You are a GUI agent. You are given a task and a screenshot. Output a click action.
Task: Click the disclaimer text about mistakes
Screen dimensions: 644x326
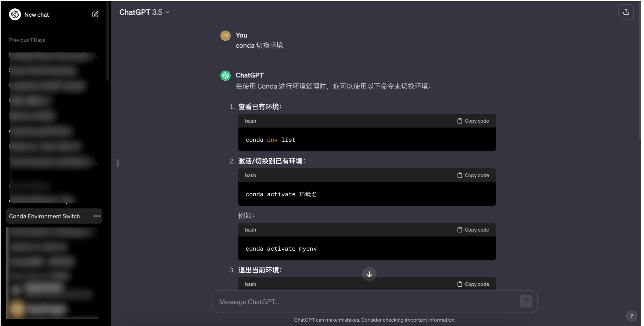pyautogui.click(x=375, y=320)
